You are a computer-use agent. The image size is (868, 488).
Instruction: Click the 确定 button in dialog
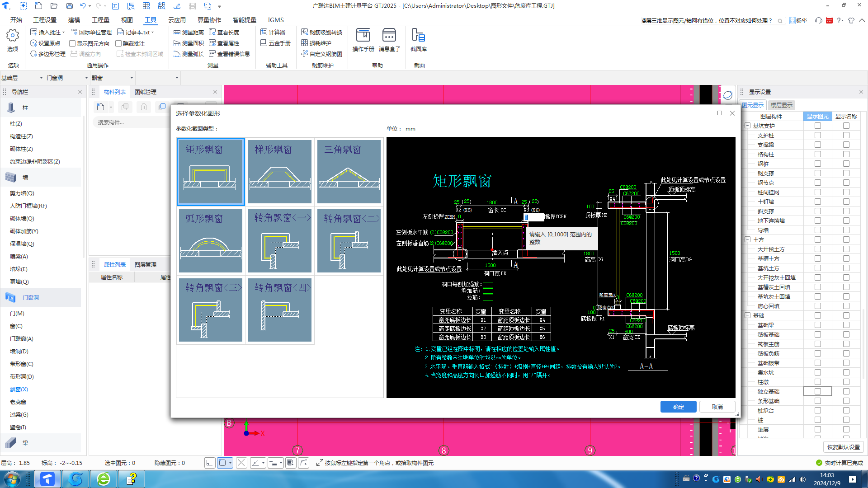(678, 407)
